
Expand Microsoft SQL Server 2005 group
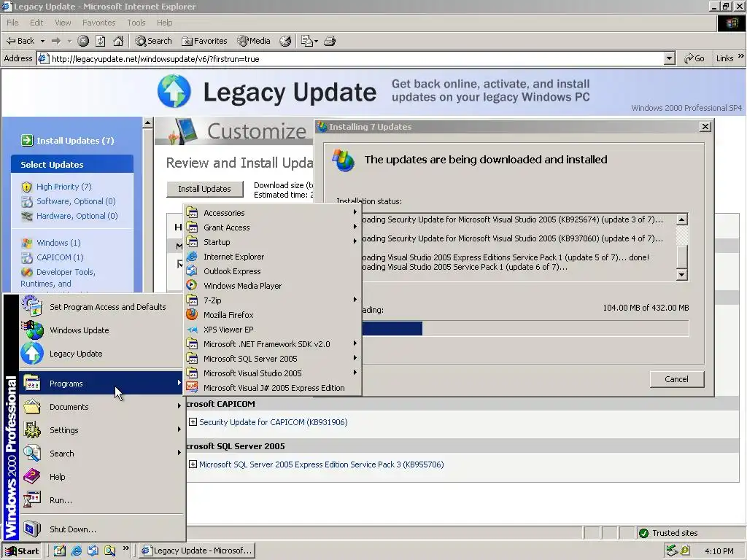point(273,359)
